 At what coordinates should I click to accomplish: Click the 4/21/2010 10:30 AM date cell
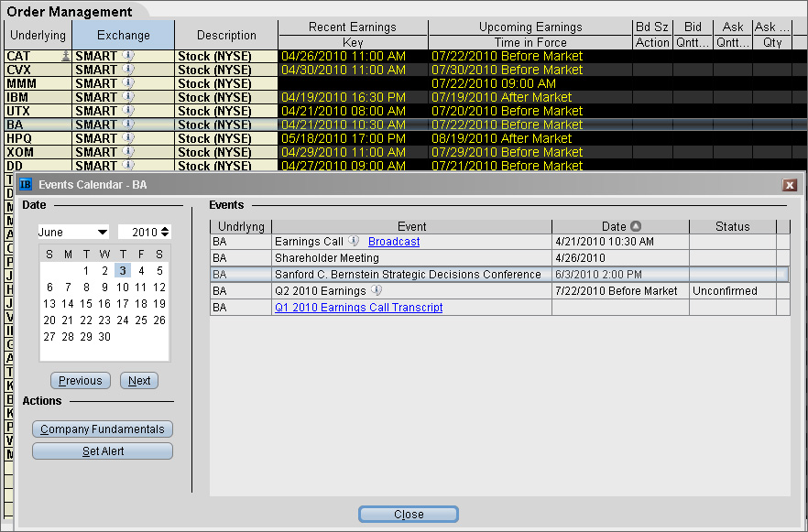pyautogui.click(x=620, y=242)
